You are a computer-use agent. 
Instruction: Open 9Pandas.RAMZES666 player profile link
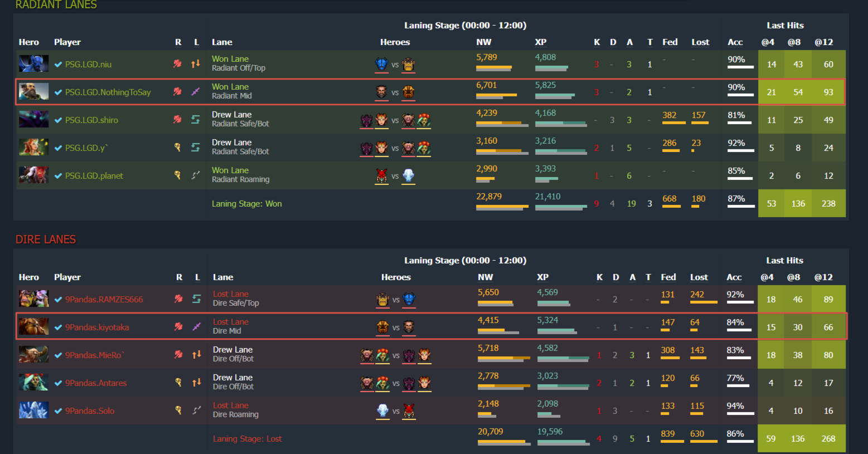click(104, 300)
